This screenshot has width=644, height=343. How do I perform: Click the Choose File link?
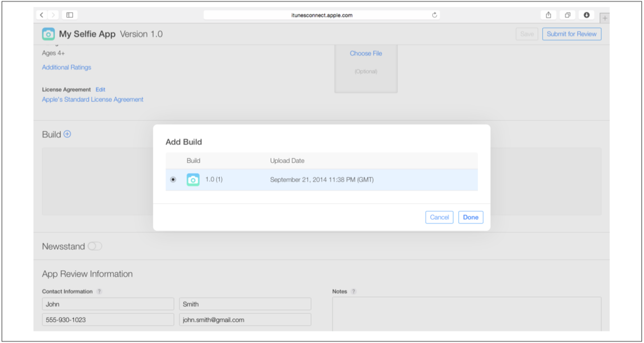coord(366,54)
